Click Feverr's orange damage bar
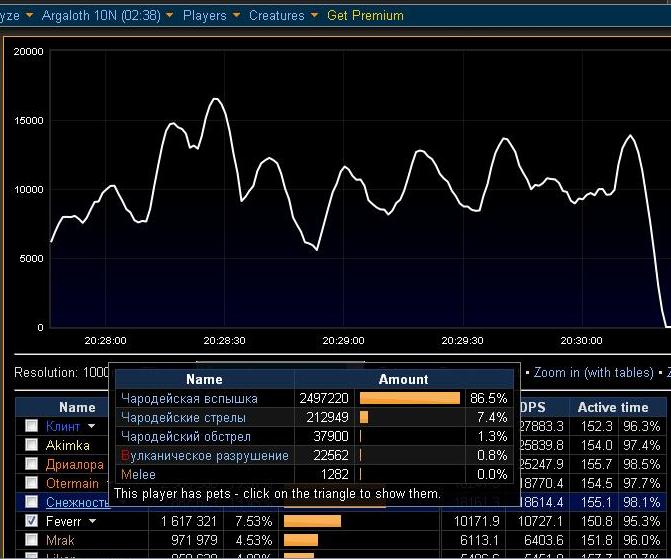The width and height of the screenshot is (671, 559). [x=312, y=521]
